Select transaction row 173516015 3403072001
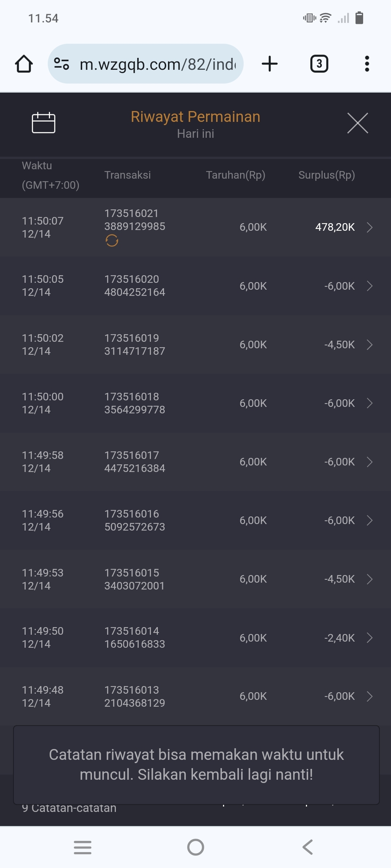 tap(135, 579)
